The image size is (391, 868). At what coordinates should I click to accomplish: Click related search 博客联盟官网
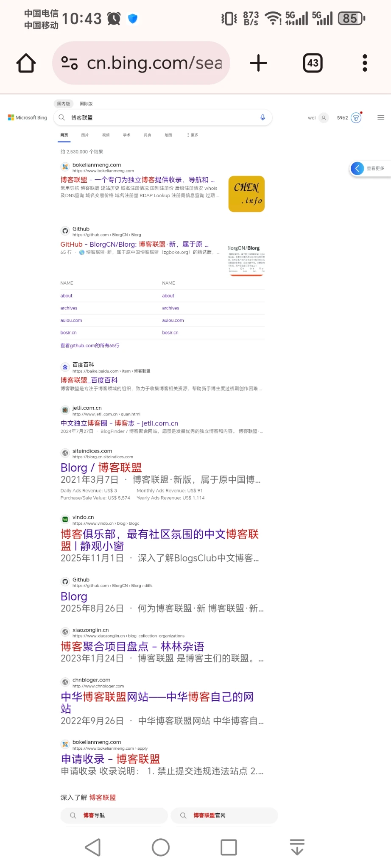point(224,815)
